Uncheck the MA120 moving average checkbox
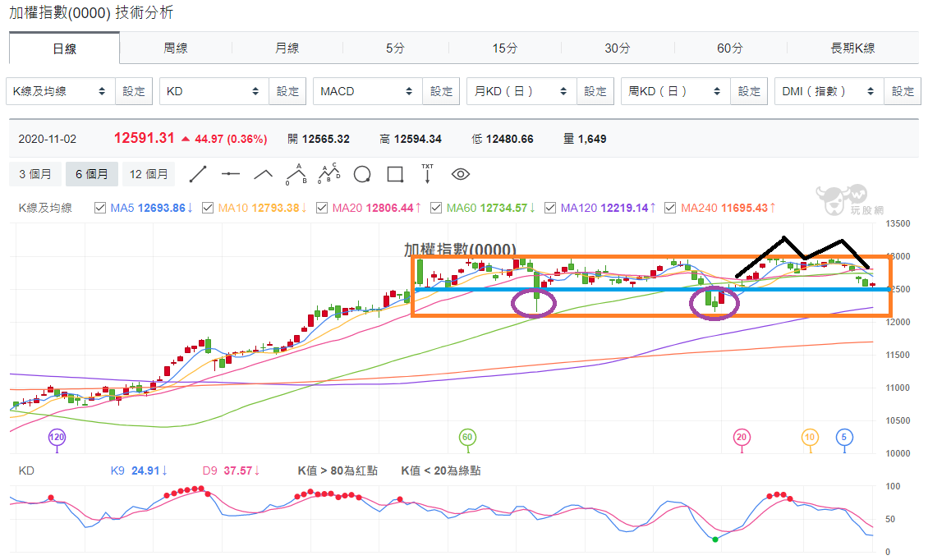This screenshot has height=560, width=928. coord(550,208)
